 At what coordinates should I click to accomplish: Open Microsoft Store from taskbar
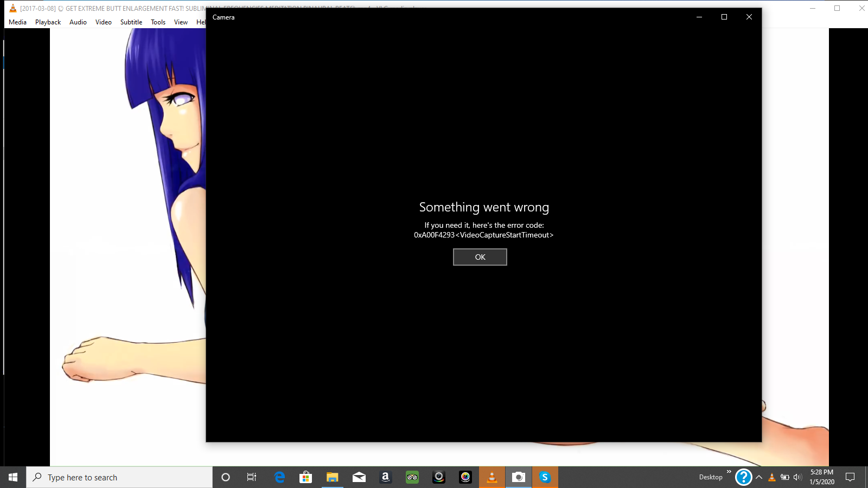[x=306, y=477]
